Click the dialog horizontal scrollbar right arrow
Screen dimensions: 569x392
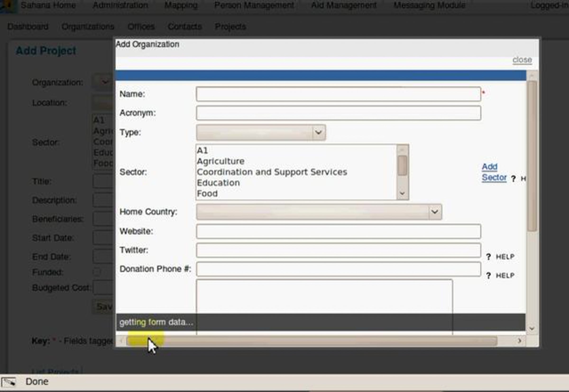point(519,341)
